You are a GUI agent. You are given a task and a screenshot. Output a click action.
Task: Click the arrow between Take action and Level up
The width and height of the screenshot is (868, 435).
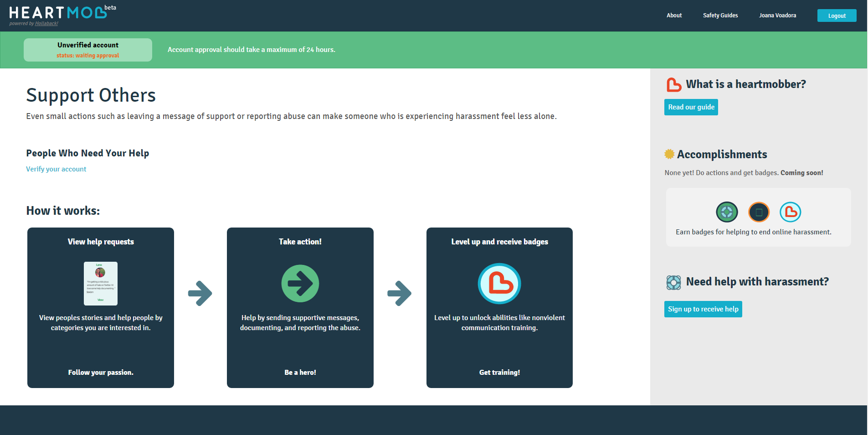tap(400, 293)
